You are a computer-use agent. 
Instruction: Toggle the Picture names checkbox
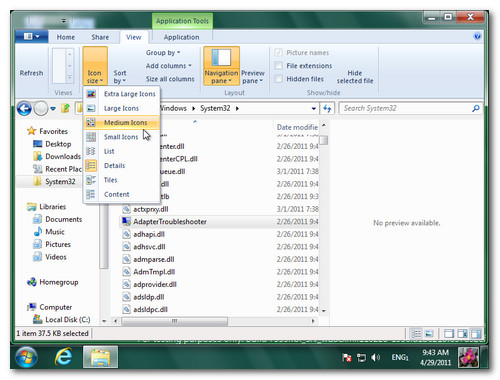click(x=279, y=53)
